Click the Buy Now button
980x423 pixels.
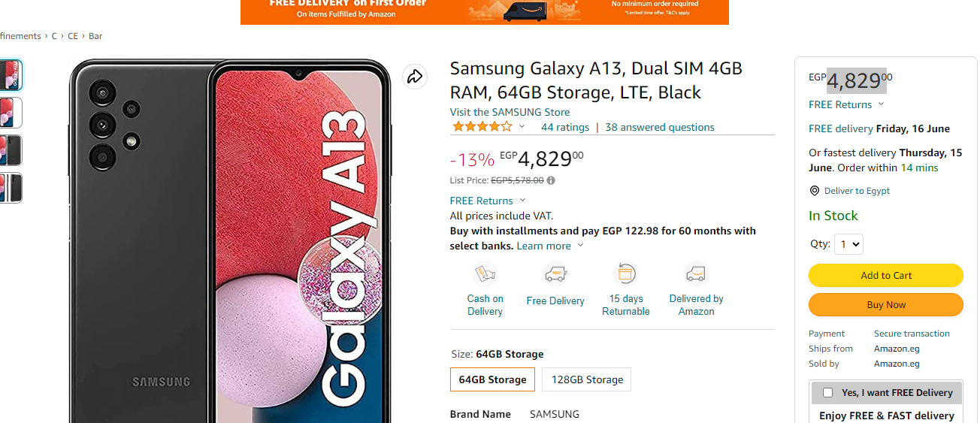tap(886, 304)
